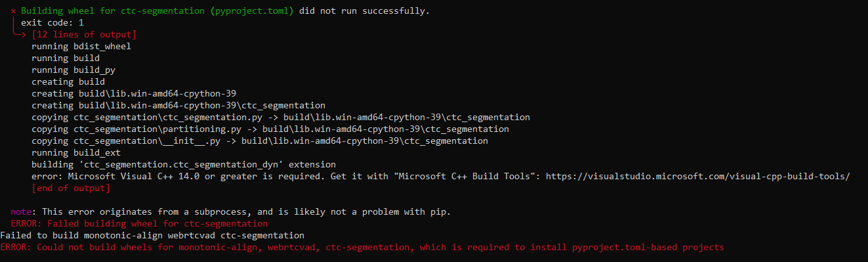This screenshot has width=868, height=262.
Task: Click the "copying ctc_segmentation\__init__.py" line
Action: point(260,141)
